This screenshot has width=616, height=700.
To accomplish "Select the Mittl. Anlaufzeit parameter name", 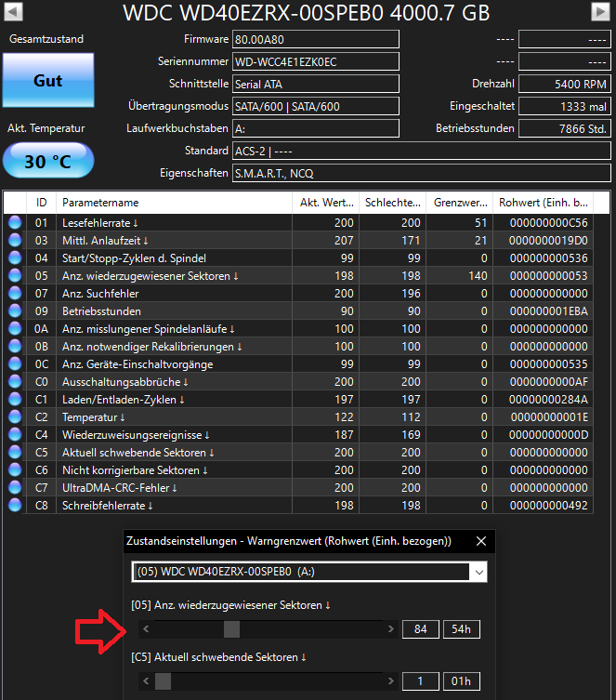I will [105, 241].
